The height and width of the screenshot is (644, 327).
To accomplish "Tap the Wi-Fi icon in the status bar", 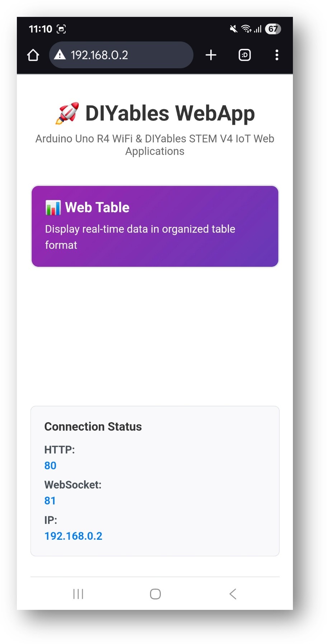I will [247, 29].
